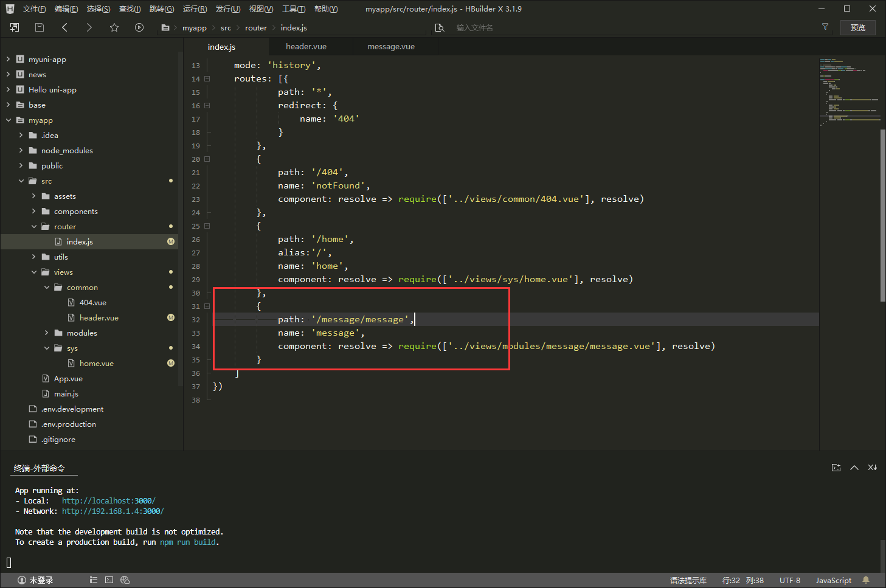Click the code minimap on the right

tap(849, 91)
